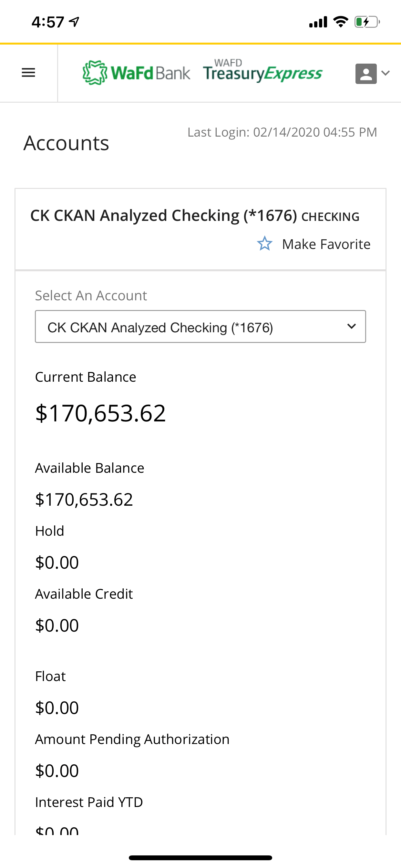Tap the Available Balance amount
Screen dimensions: 401x868
click(84, 499)
